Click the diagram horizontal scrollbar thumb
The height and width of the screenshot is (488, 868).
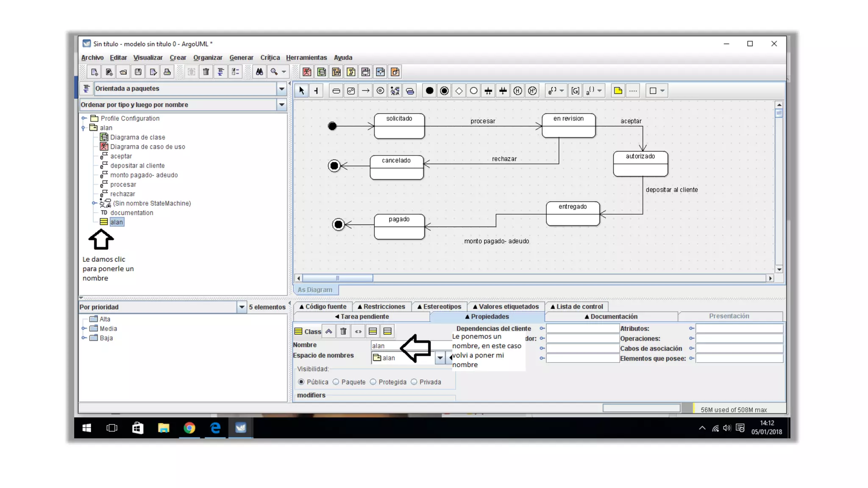pyautogui.click(x=337, y=278)
